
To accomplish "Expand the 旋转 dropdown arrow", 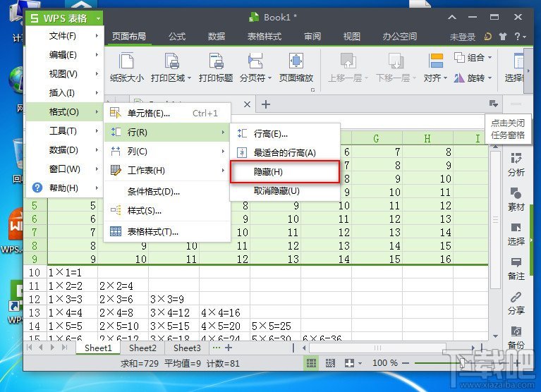I will pos(490,78).
